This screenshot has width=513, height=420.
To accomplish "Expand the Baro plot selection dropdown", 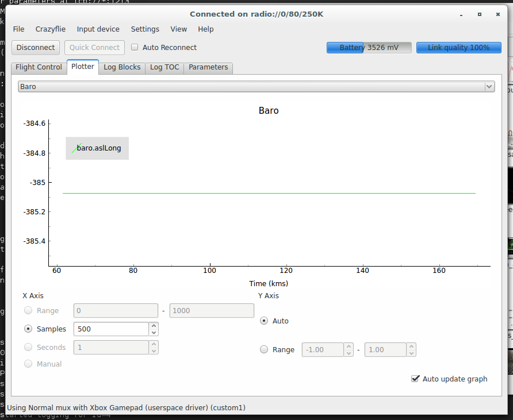I will click(x=489, y=87).
